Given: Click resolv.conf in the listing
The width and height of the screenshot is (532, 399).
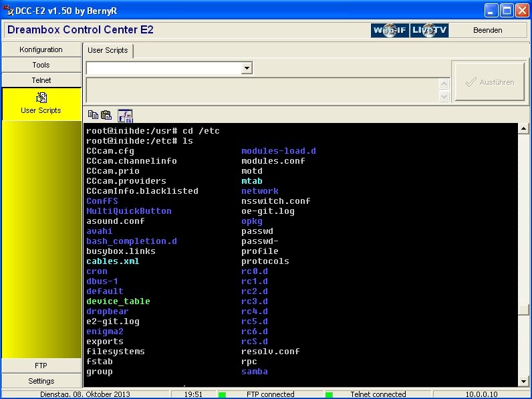Looking at the screenshot, I should tap(271, 352).
